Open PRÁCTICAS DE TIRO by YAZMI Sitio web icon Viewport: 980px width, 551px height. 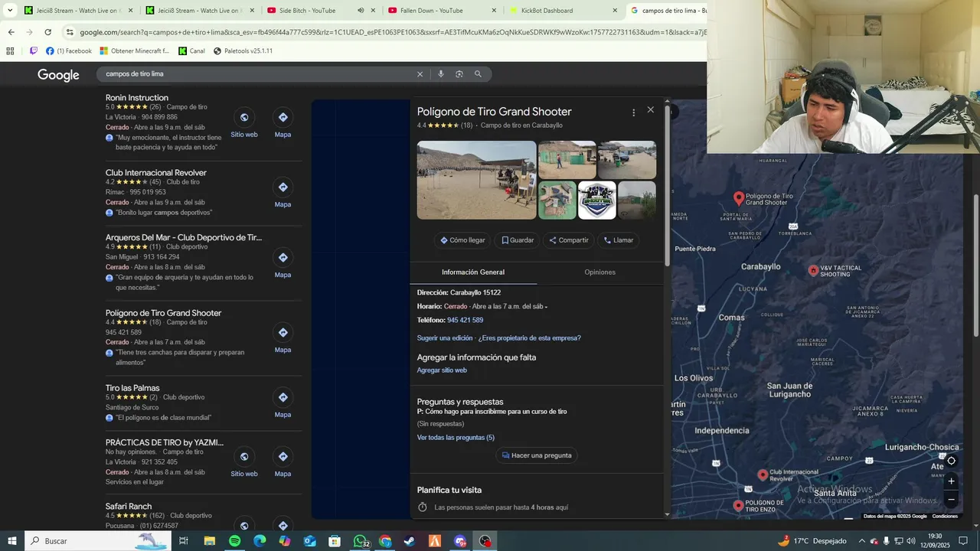244,457
